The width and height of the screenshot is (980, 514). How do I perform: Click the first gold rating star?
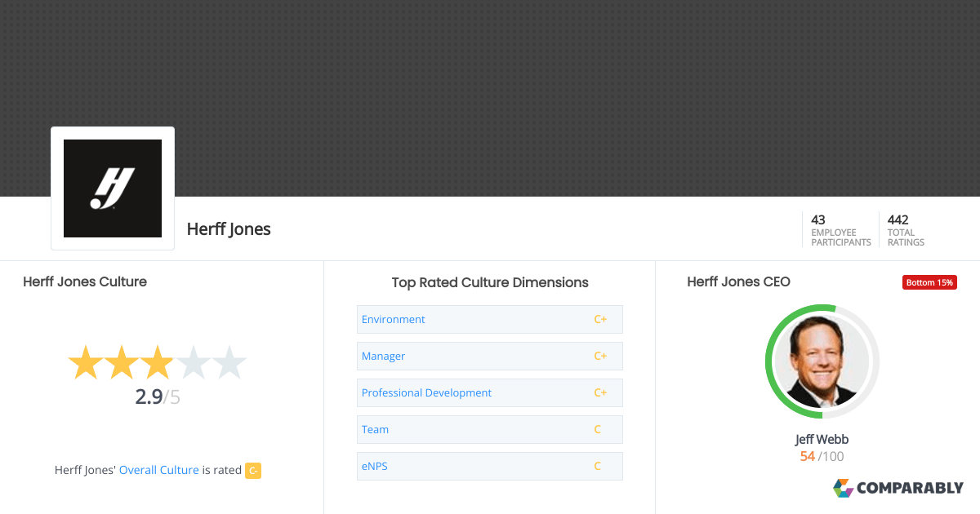tap(85, 363)
